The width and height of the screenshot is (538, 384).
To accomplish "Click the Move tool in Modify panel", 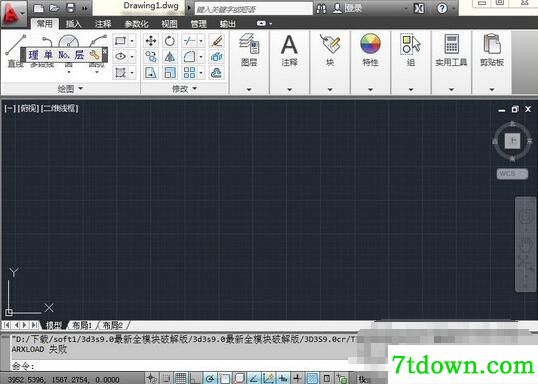I will tap(151, 41).
